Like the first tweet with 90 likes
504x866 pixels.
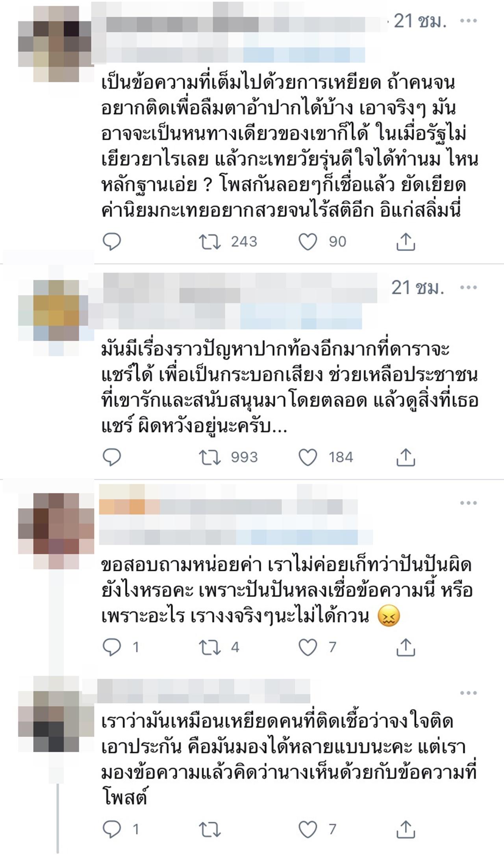308,242
